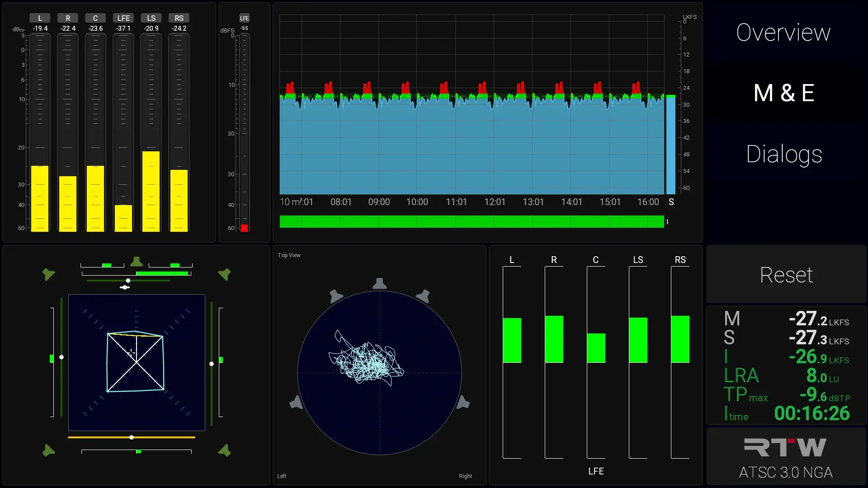Click the ATSC 3.0 NGA label
This screenshot has width=868, height=488.
(785, 472)
